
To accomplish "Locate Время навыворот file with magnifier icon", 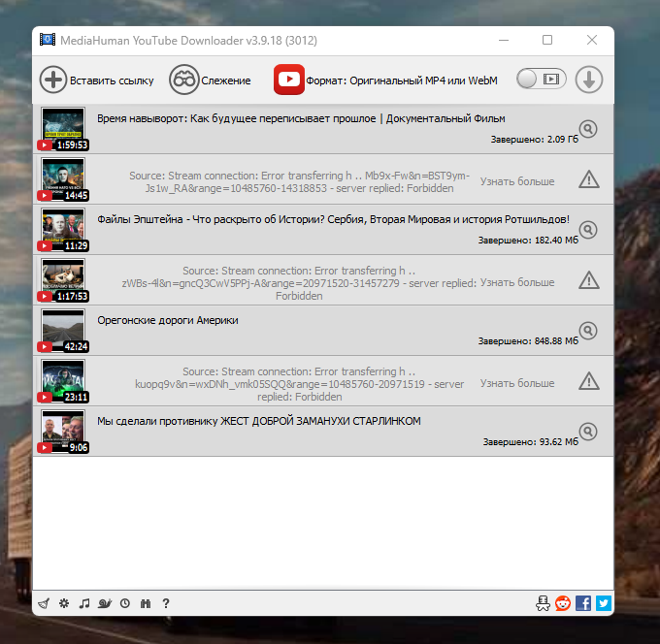I will click(x=588, y=129).
